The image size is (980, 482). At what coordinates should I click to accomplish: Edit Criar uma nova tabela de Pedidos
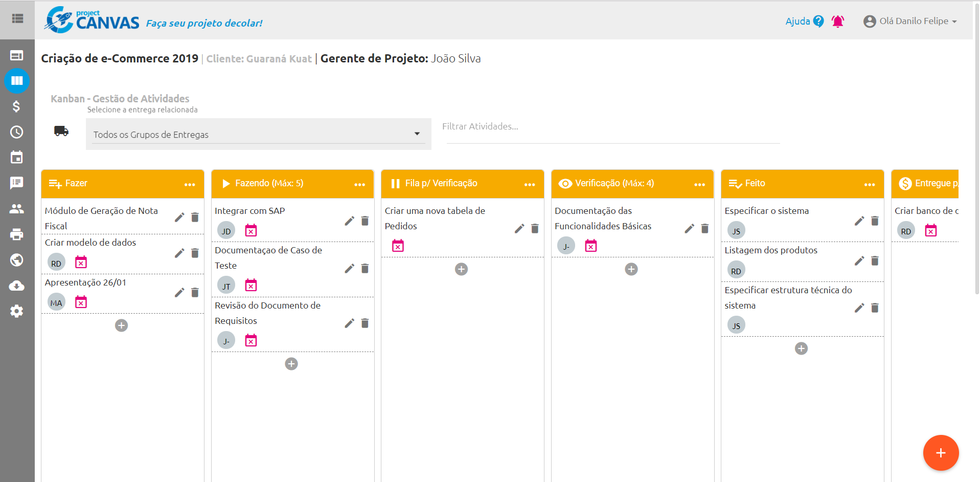coord(519,229)
